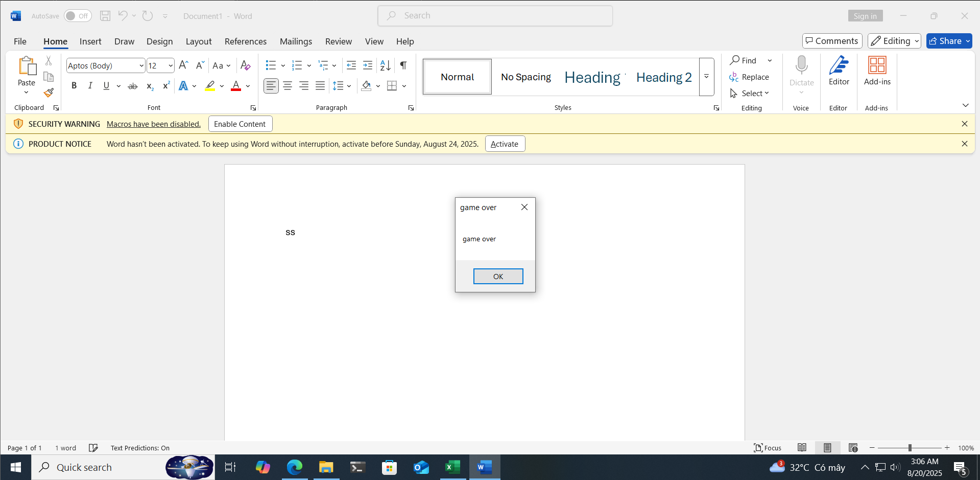The width and height of the screenshot is (980, 480).
Task: Increase paragraph indent
Action: click(x=368, y=65)
